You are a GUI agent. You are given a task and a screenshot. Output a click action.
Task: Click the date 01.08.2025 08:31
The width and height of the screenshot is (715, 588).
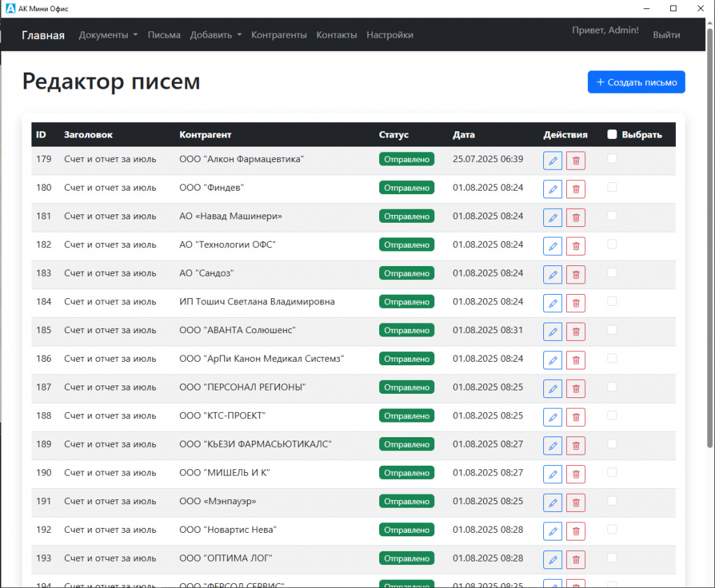pos(487,330)
